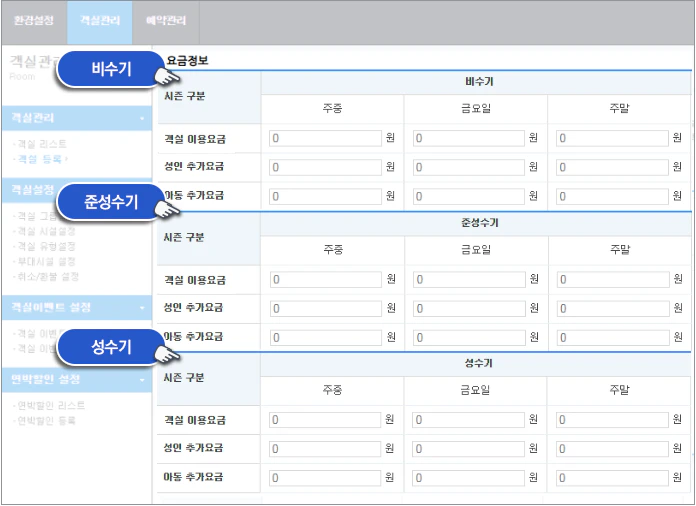Viewport: 696px width, 506px height.
Task: Focus 성수기 금요일 객실 이용요금 field
Action: 468,420
